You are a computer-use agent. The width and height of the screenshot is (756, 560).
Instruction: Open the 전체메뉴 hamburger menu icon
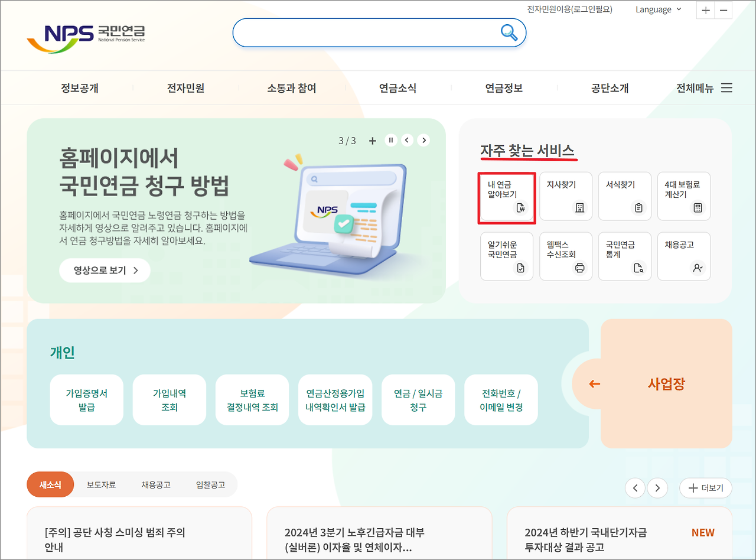tap(726, 87)
